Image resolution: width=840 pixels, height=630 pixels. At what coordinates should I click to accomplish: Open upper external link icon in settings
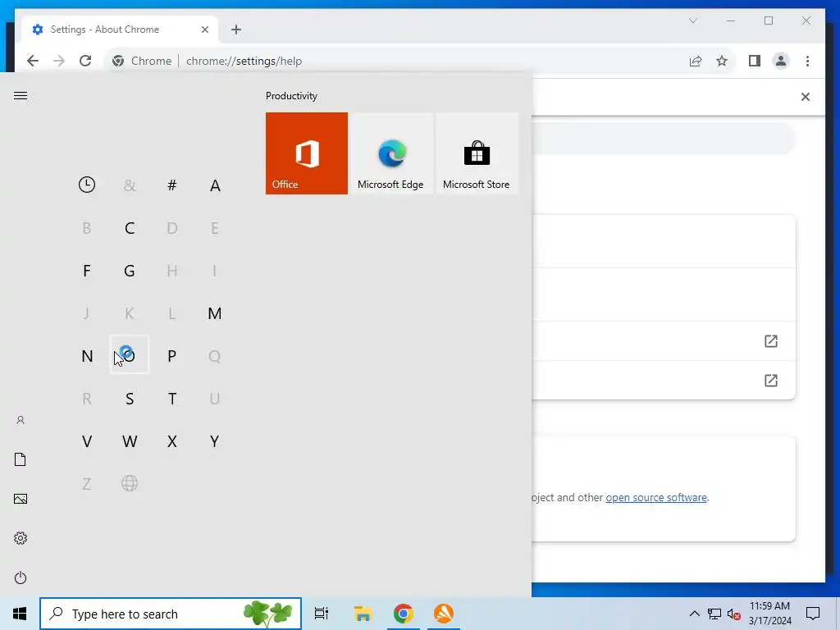point(771,341)
